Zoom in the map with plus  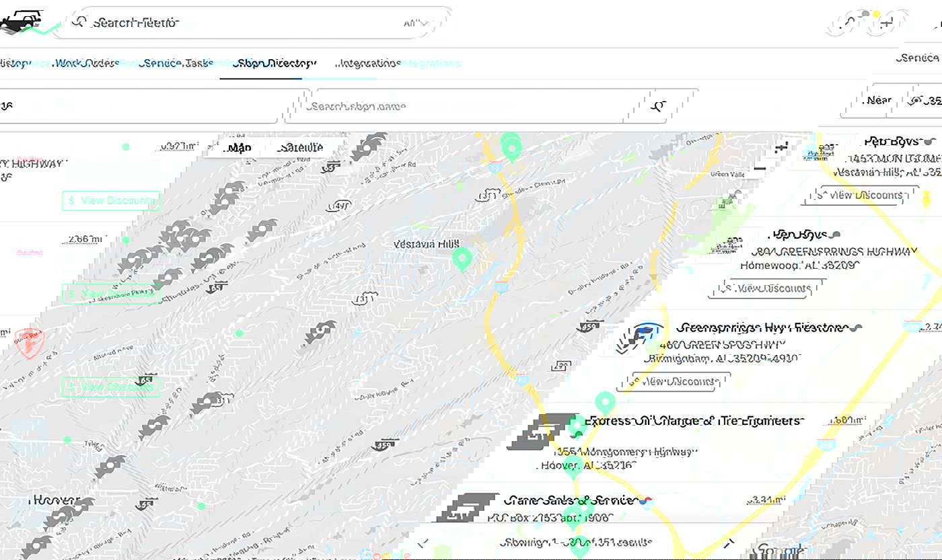point(781,147)
